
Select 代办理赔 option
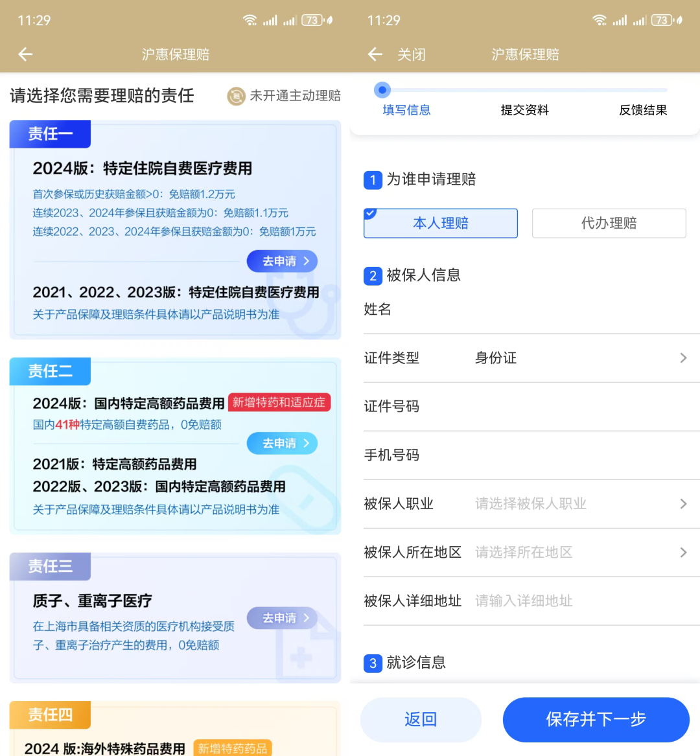click(x=609, y=223)
